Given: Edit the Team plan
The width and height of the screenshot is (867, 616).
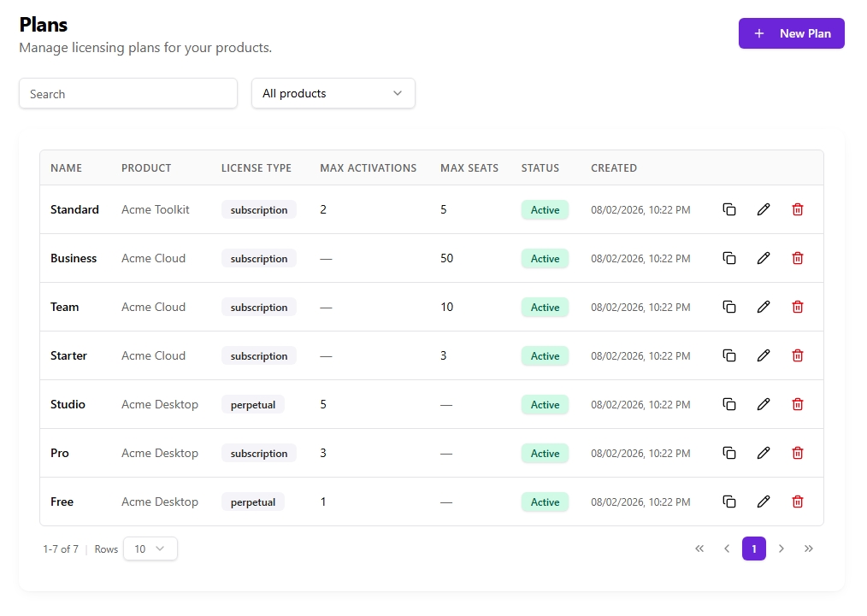Looking at the screenshot, I should coord(764,307).
